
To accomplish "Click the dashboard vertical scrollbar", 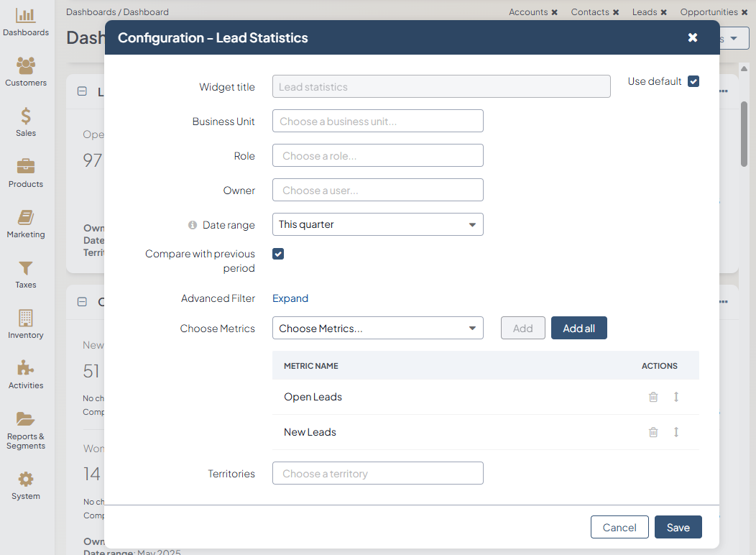I will (x=745, y=134).
